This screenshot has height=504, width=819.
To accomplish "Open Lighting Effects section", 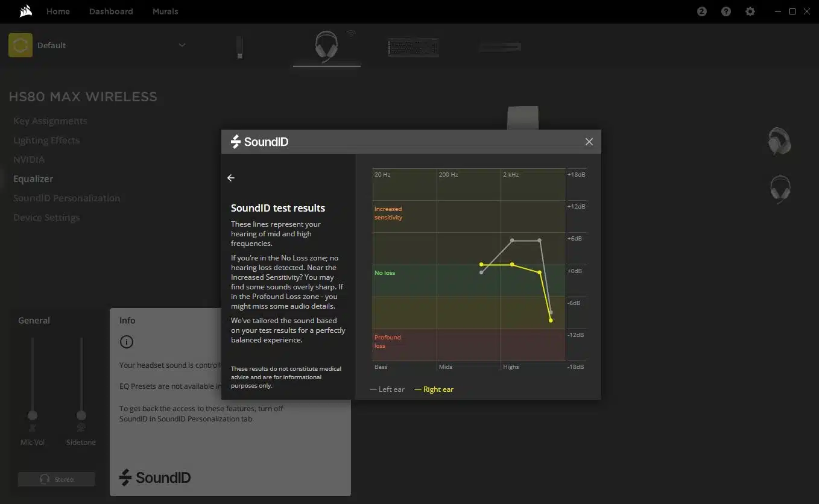I will coord(46,140).
